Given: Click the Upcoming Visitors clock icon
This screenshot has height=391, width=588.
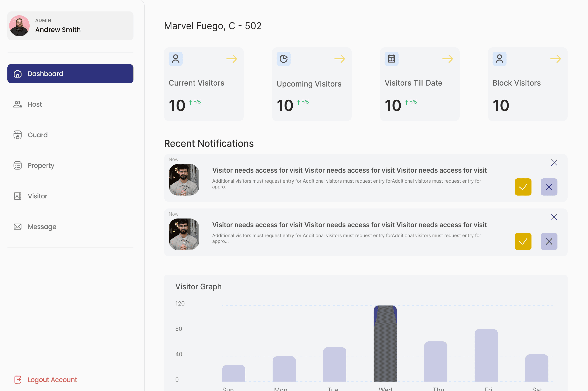Looking at the screenshot, I should click(x=283, y=59).
